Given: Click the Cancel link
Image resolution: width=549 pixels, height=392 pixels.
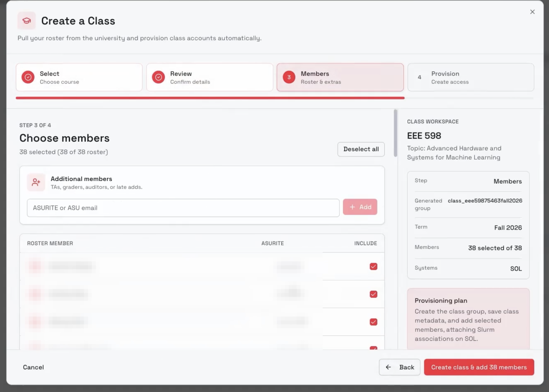Looking at the screenshot, I should pos(33,367).
